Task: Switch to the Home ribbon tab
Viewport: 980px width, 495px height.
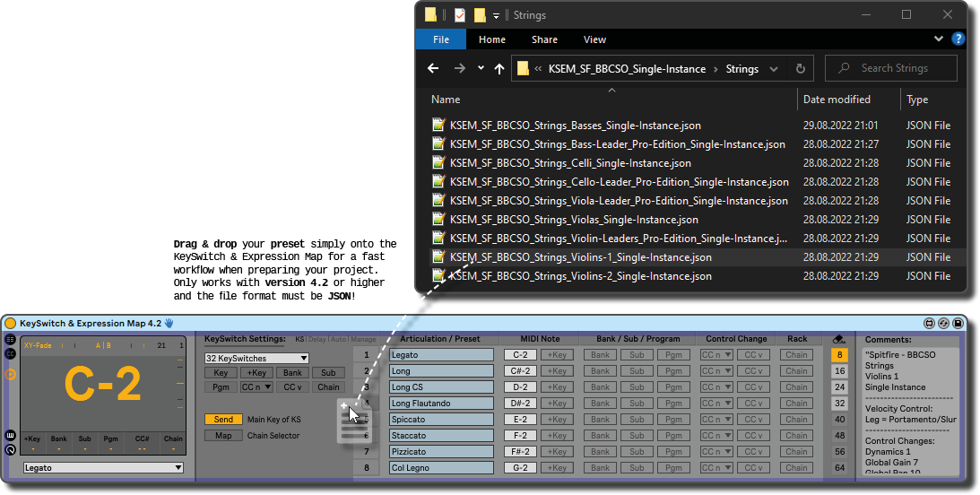Action: [x=492, y=39]
